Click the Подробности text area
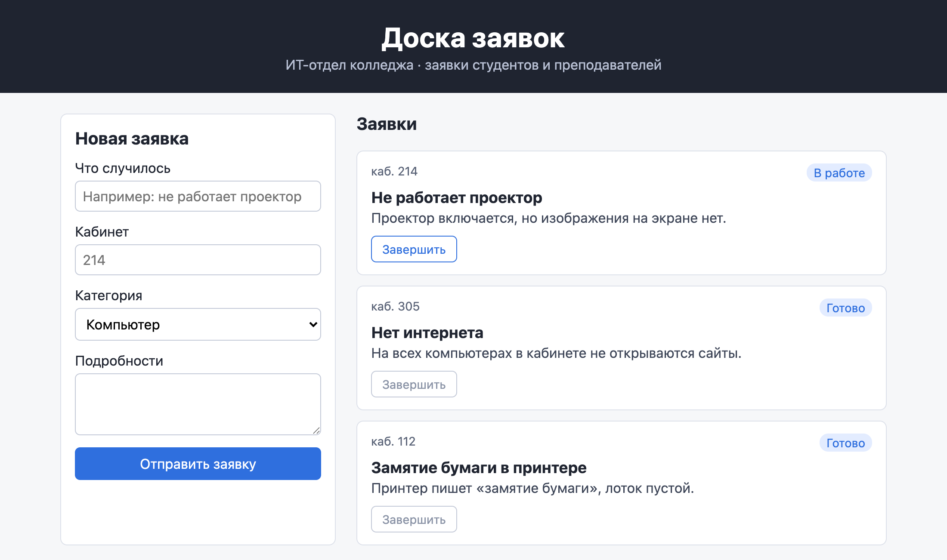The height and width of the screenshot is (560, 947). pos(198,404)
